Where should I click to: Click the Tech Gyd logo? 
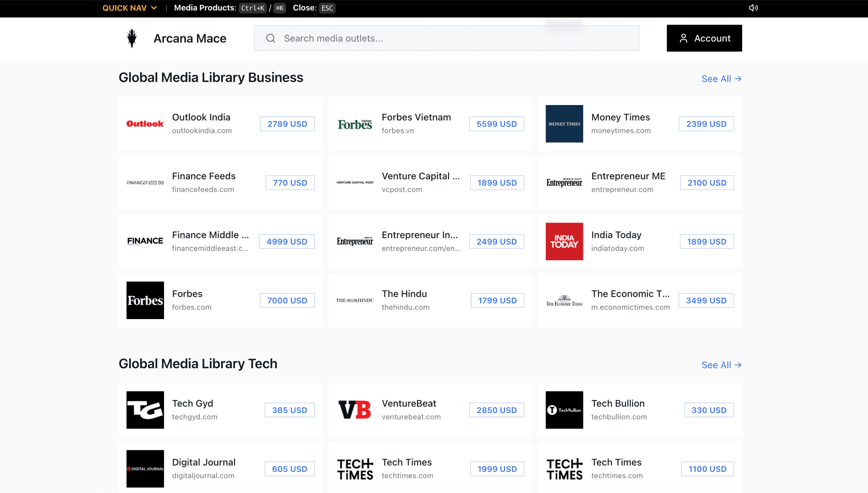click(x=145, y=410)
